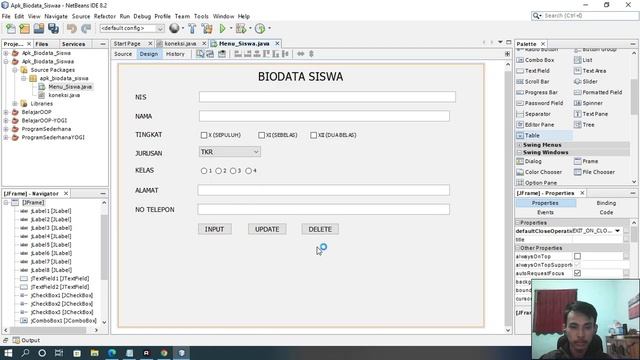Open the Refactor menu
640x360 pixels.
click(104, 16)
